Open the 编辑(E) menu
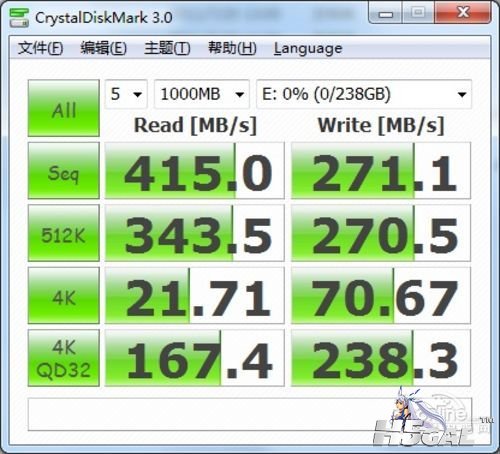Image resolution: width=500 pixels, height=454 pixels. tap(104, 48)
